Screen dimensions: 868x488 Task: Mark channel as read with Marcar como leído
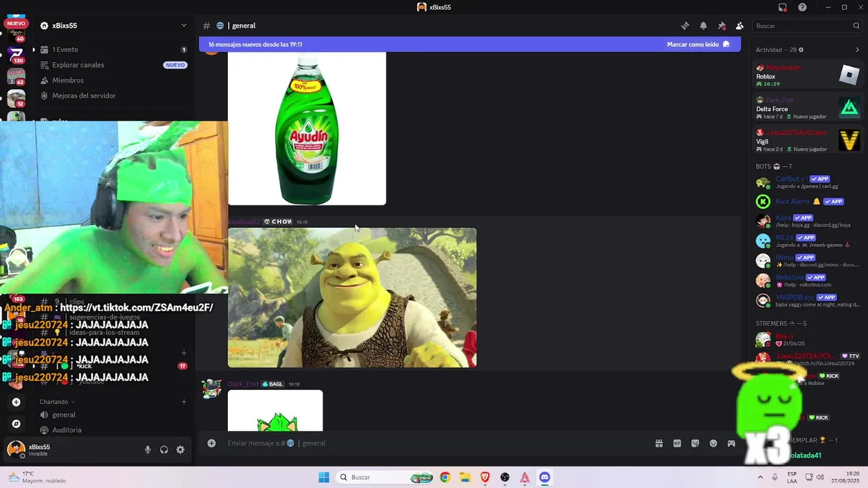click(x=698, y=44)
